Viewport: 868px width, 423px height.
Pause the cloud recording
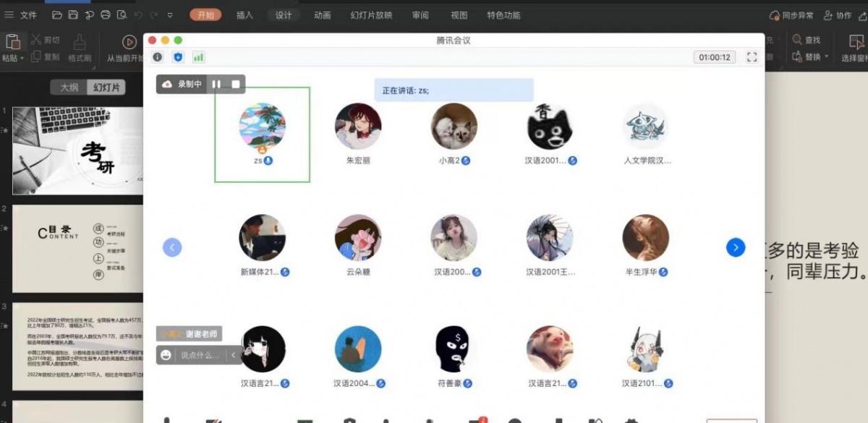[216, 85]
